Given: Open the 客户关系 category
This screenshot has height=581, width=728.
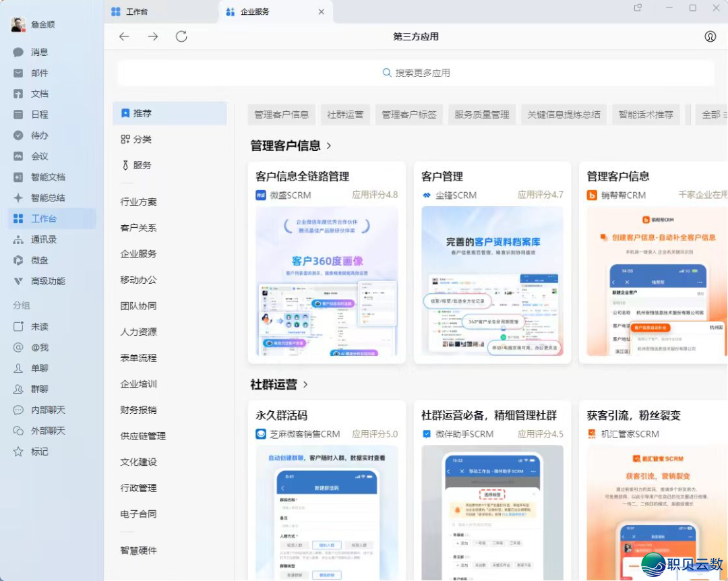Looking at the screenshot, I should [138, 228].
